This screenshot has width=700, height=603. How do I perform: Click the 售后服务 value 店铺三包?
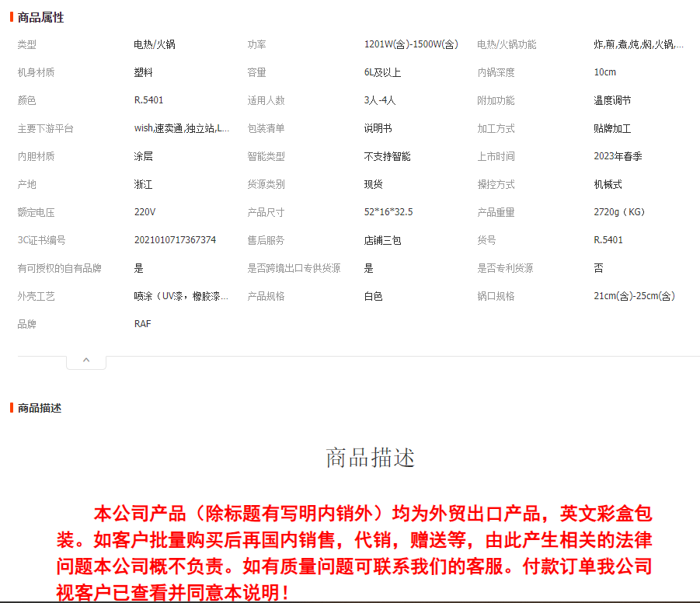pyautogui.click(x=382, y=240)
